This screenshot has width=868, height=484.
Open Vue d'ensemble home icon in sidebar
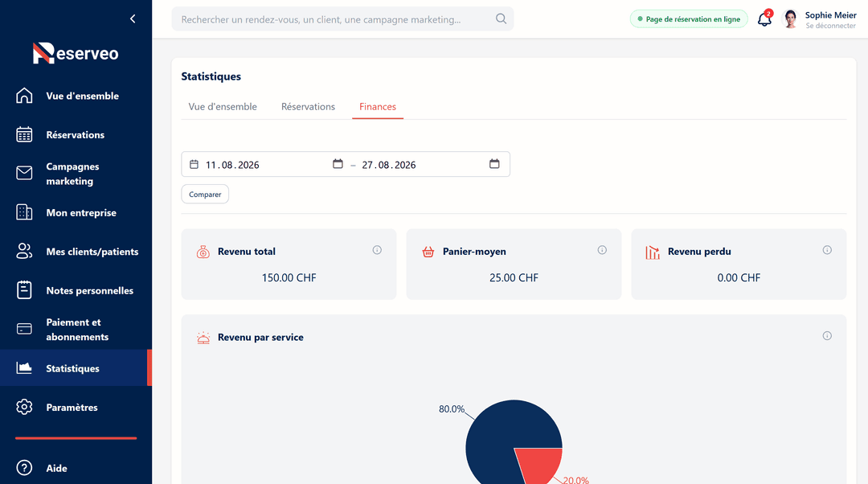(x=24, y=96)
